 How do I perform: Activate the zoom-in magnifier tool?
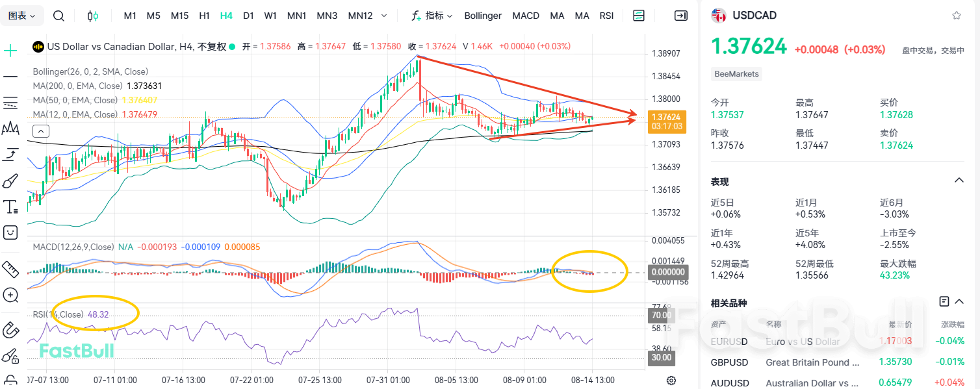(x=10, y=295)
